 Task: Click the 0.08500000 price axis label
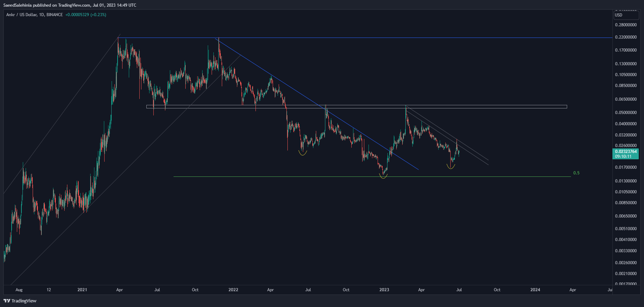tap(626, 86)
